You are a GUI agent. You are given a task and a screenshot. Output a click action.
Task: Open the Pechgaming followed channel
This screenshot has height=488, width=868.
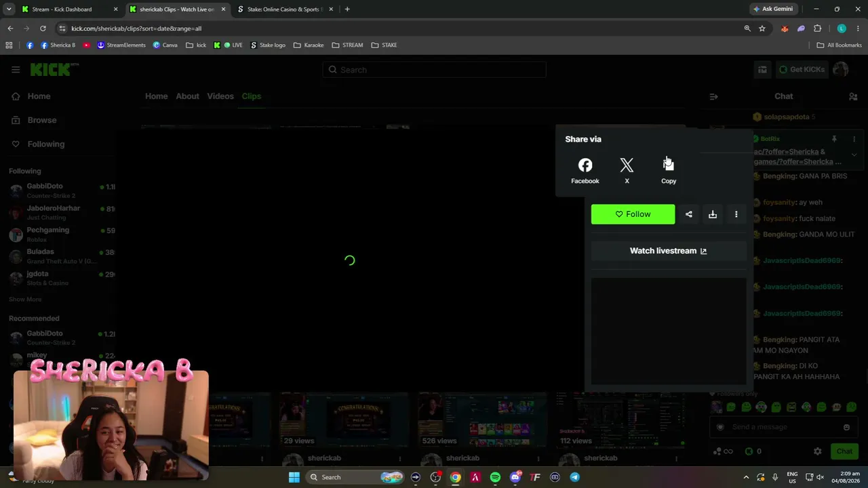61,235
